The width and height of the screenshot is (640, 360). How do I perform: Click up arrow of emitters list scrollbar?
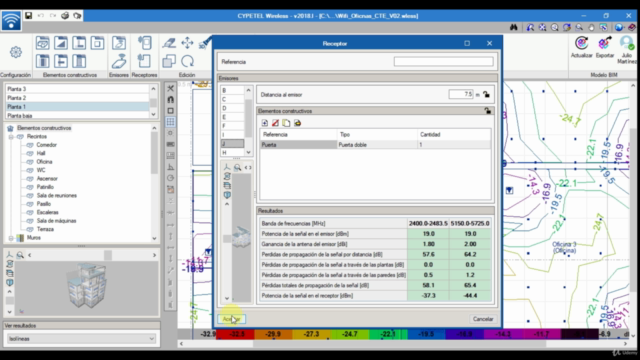(x=248, y=90)
